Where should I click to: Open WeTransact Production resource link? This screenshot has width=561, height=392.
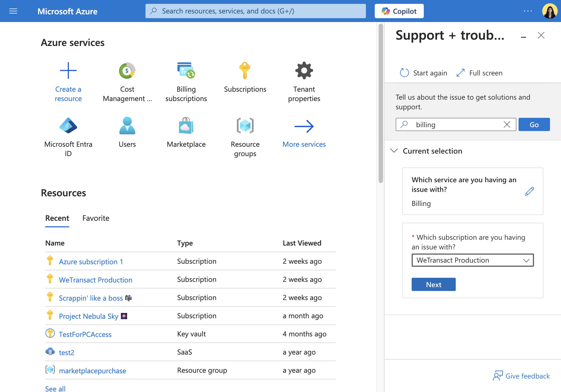(96, 280)
